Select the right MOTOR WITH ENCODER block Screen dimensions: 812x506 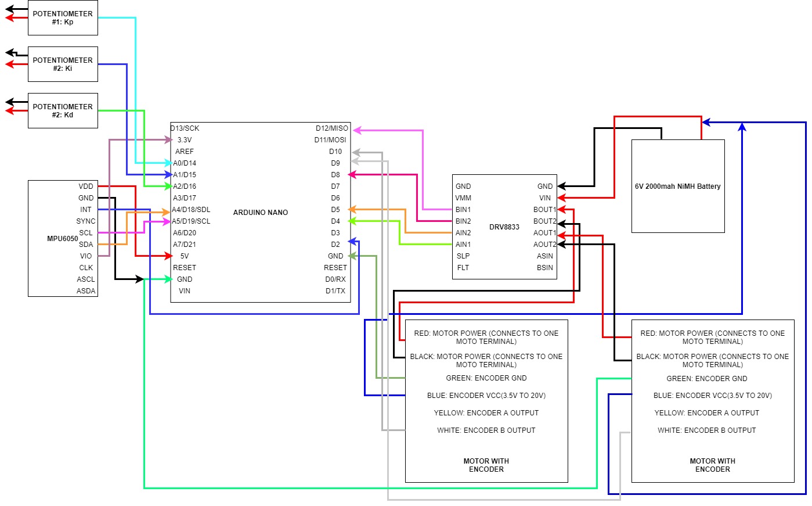(712, 401)
